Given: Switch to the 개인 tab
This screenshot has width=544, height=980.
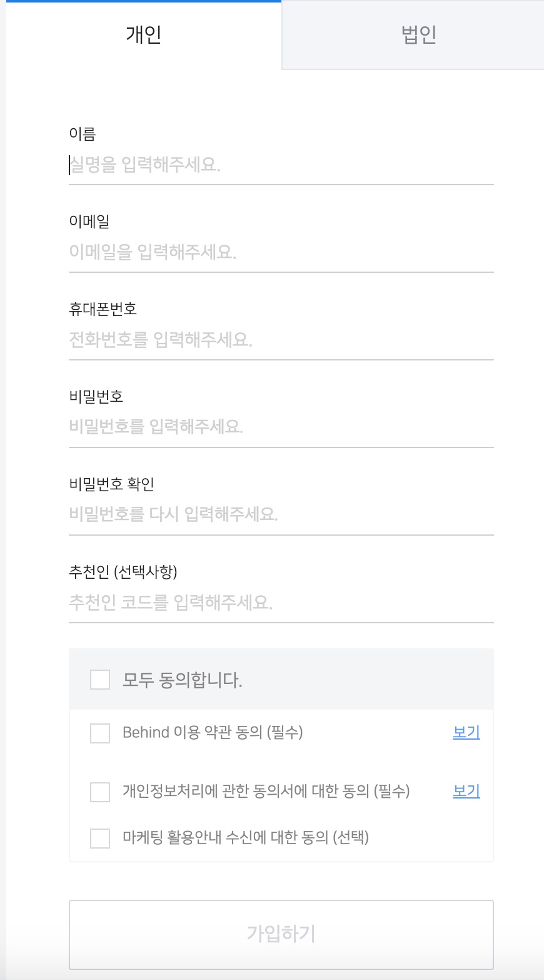Looking at the screenshot, I should point(144,34).
